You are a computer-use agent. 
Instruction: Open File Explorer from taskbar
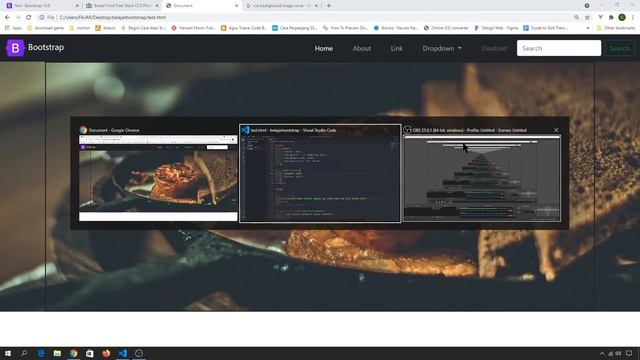pos(57,353)
